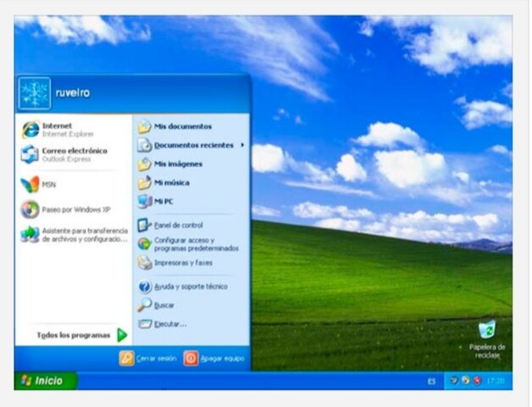
Task: Click the ES language indicator
Action: pyautogui.click(x=431, y=382)
